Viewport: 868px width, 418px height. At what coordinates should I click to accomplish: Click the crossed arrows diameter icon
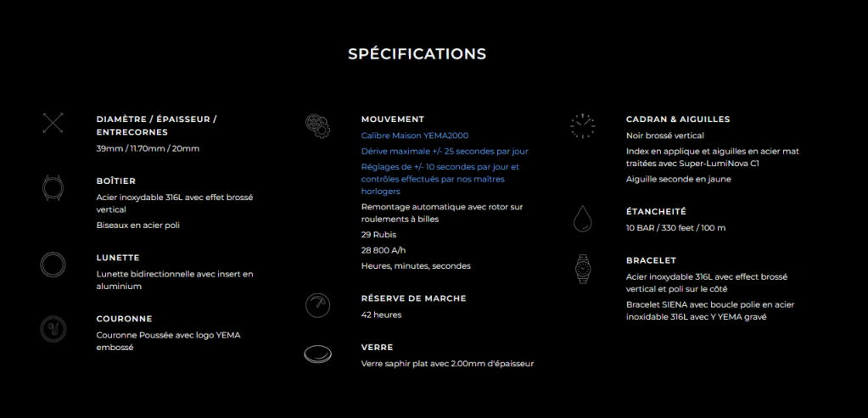click(x=53, y=123)
